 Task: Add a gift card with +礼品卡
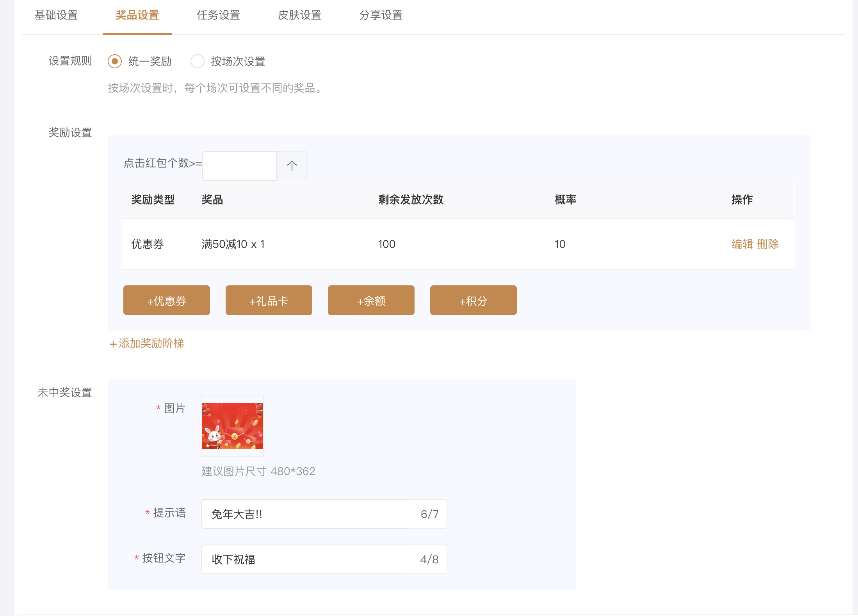269,300
